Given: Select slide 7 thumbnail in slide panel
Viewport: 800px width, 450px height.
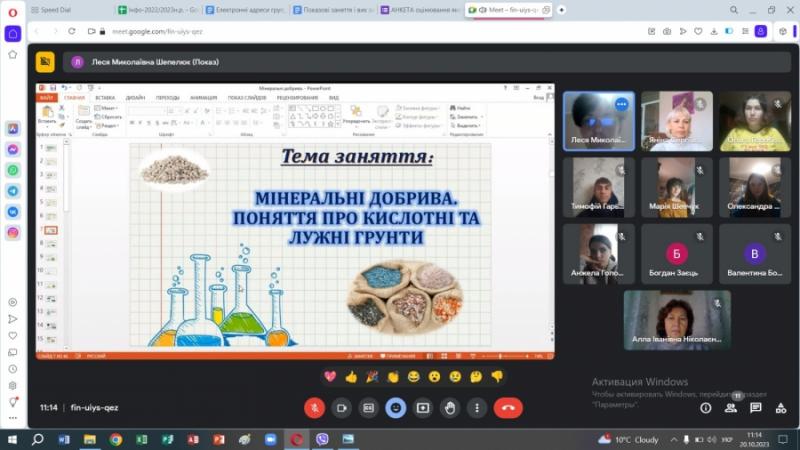Looking at the screenshot, I should click(x=51, y=230).
